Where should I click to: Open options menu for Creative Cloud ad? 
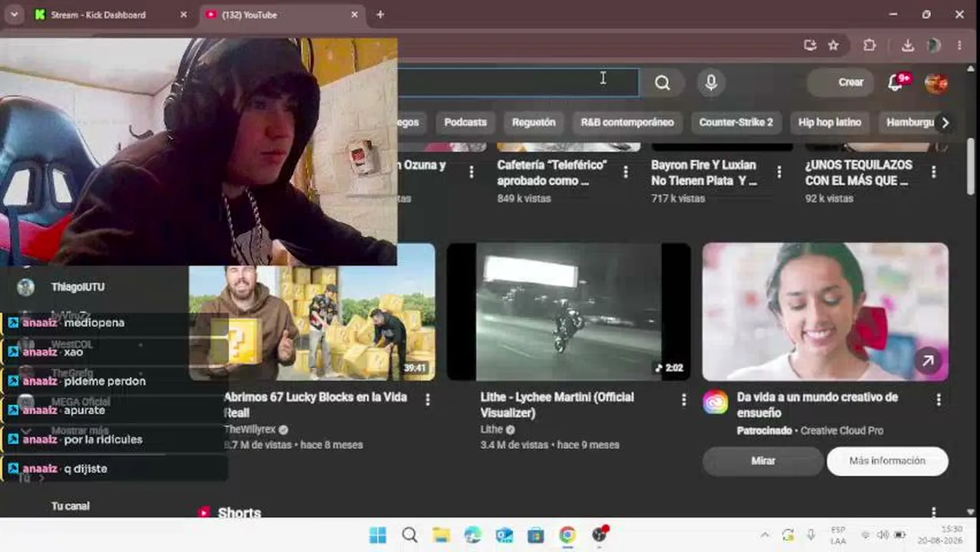[x=939, y=399]
